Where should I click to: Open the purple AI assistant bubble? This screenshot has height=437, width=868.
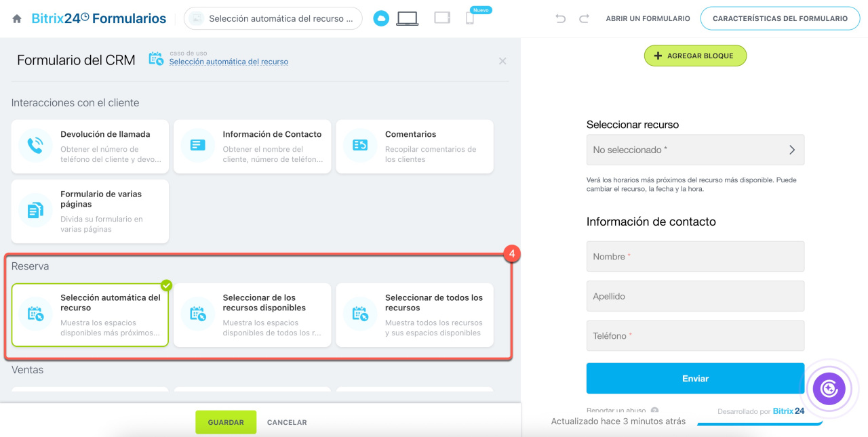[x=829, y=389]
